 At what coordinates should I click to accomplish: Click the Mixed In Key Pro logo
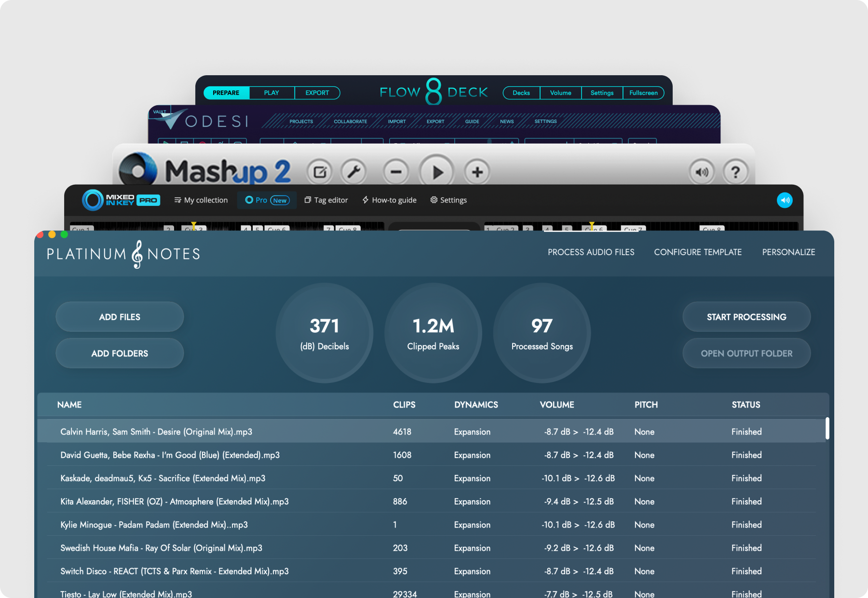121,200
